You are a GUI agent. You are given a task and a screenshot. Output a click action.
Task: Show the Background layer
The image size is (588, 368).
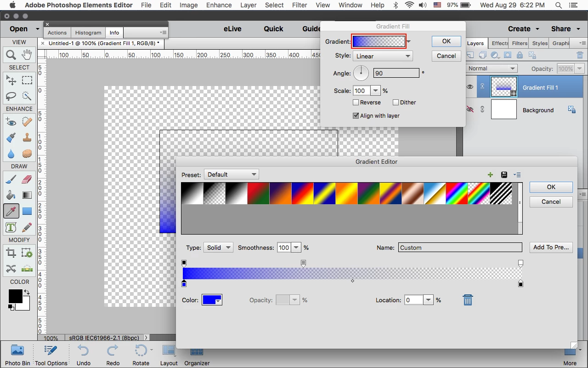[470, 109]
